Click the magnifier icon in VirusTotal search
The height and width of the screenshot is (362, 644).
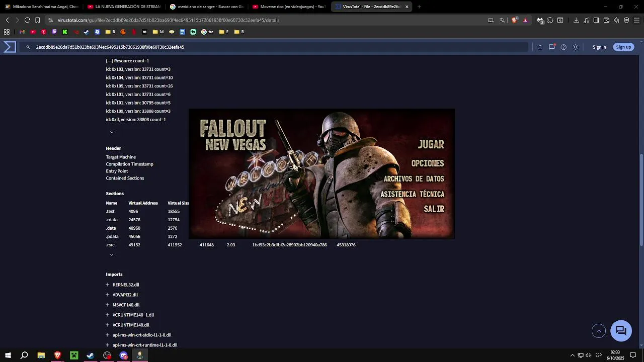[28, 47]
